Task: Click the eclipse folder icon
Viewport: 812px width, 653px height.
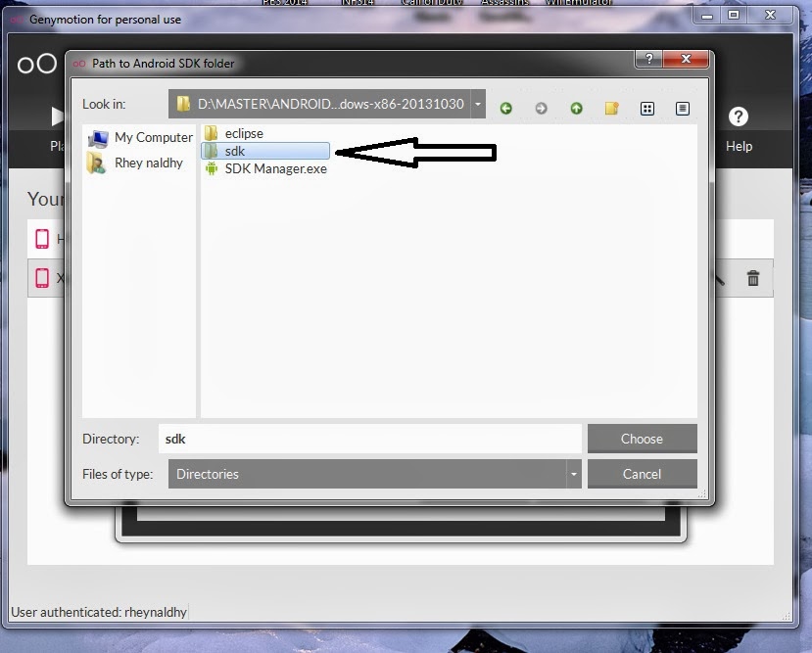Action: click(x=211, y=133)
